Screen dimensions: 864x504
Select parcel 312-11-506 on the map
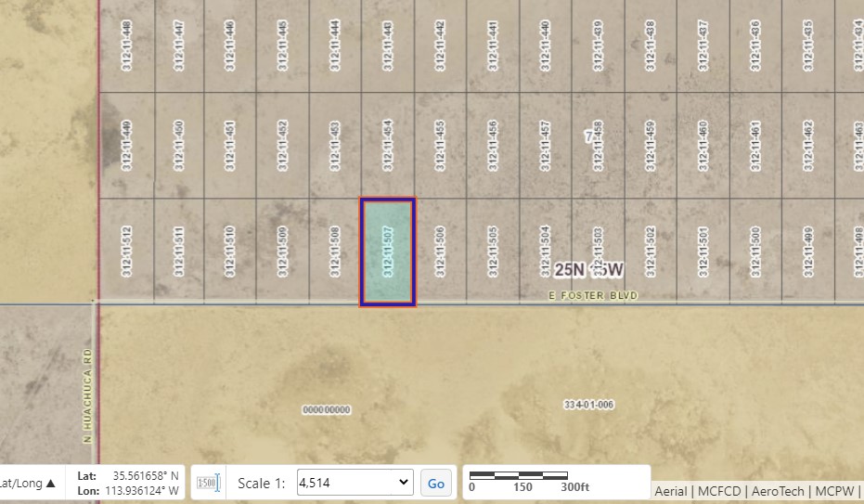tap(440, 252)
